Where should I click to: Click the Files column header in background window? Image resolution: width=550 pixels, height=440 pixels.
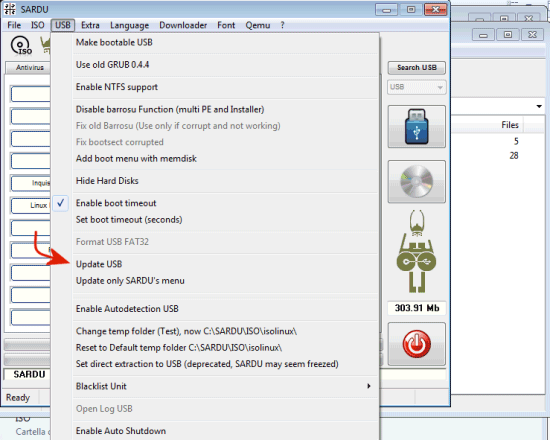tap(510, 125)
